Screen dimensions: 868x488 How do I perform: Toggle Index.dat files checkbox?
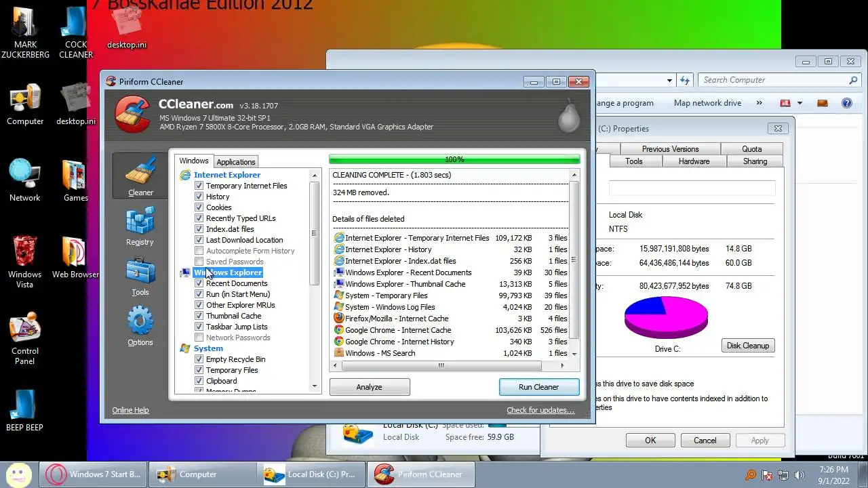point(199,229)
